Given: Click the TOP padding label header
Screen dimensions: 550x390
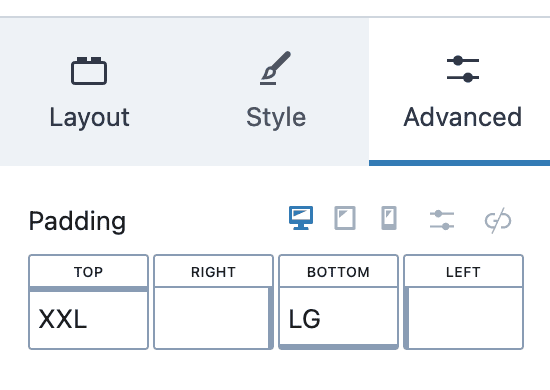Looking at the screenshot, I should click(88, 272).
